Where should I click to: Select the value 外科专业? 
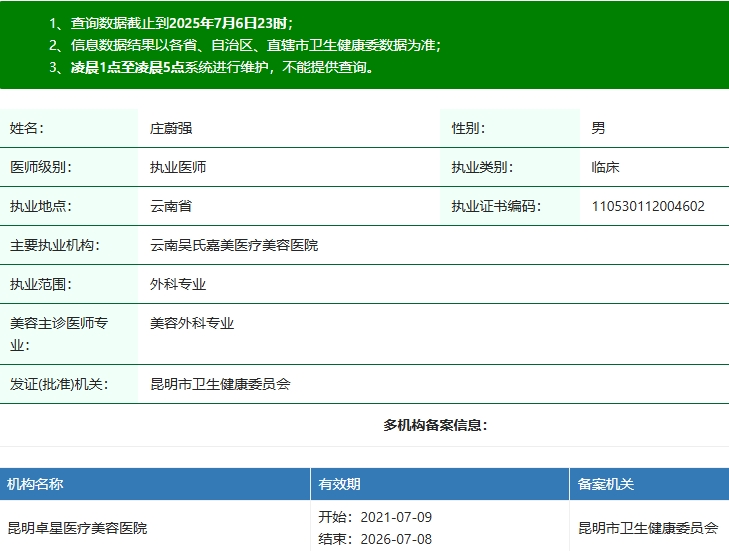pyautogui.click(x=178, y=285)
